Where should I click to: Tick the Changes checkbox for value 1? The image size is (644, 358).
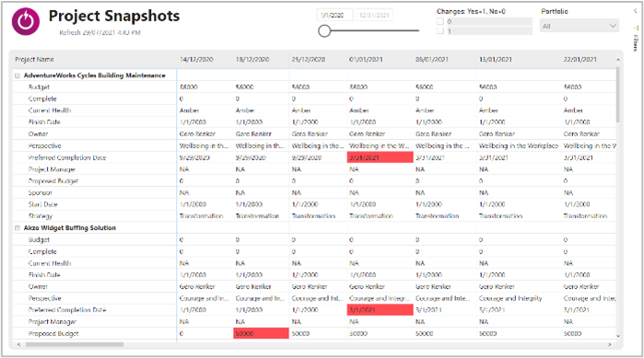[440, 30]
